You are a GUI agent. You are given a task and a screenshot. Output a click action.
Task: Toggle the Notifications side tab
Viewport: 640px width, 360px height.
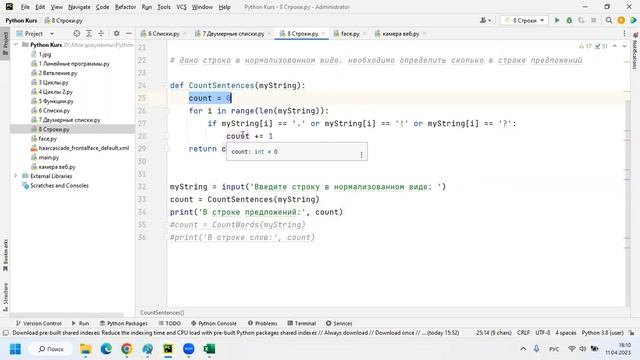click(x=635, y=51)
